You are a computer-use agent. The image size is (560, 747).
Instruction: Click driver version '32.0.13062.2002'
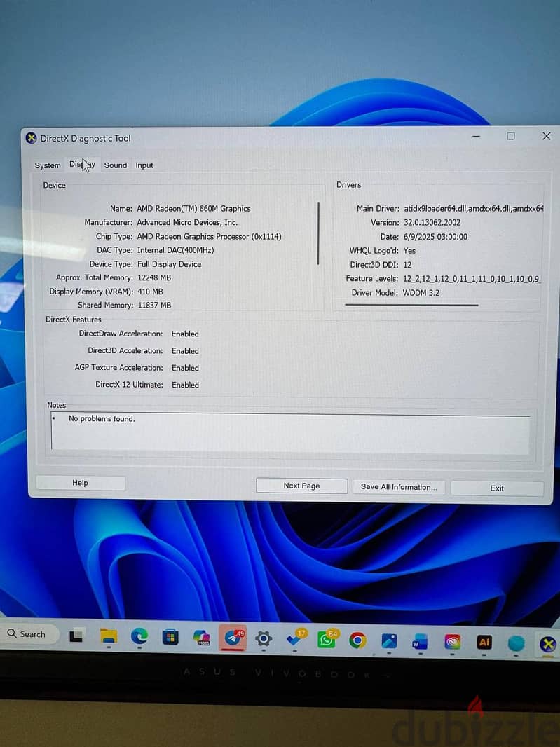click(x=432, y=222)
